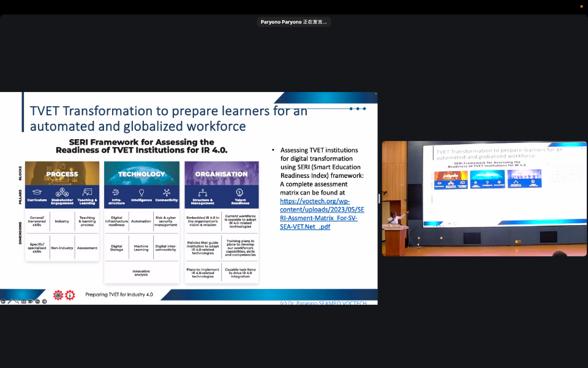Open more slideshow options (three dots)
Viewport: 588px width, 368px height.
click(x=37, y=301)
